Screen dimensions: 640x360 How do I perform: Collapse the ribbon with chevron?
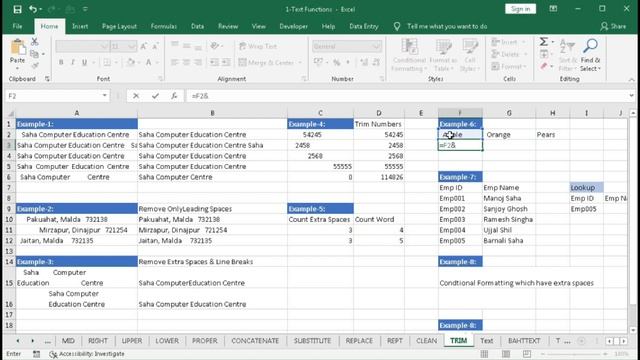631,80
